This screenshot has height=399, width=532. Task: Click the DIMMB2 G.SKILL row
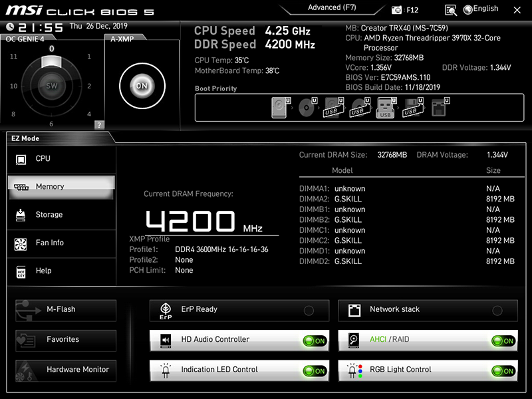[x=407, y=220]
